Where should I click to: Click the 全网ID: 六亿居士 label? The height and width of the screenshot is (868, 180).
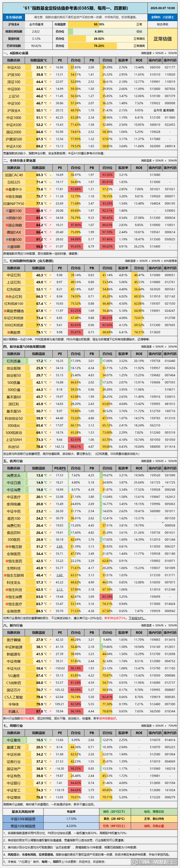click(x=162, y=17)
